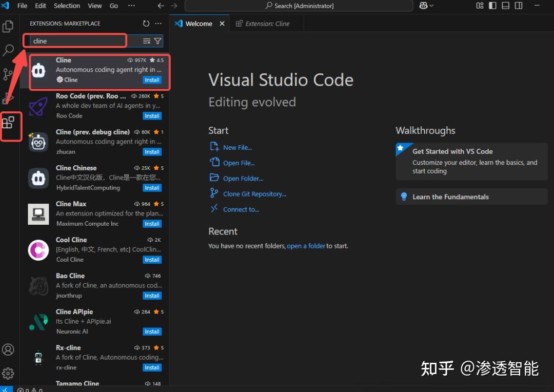The image size is (554, 392).
Task: Select the Cline extension robot icon
Action: click(38, 70)
